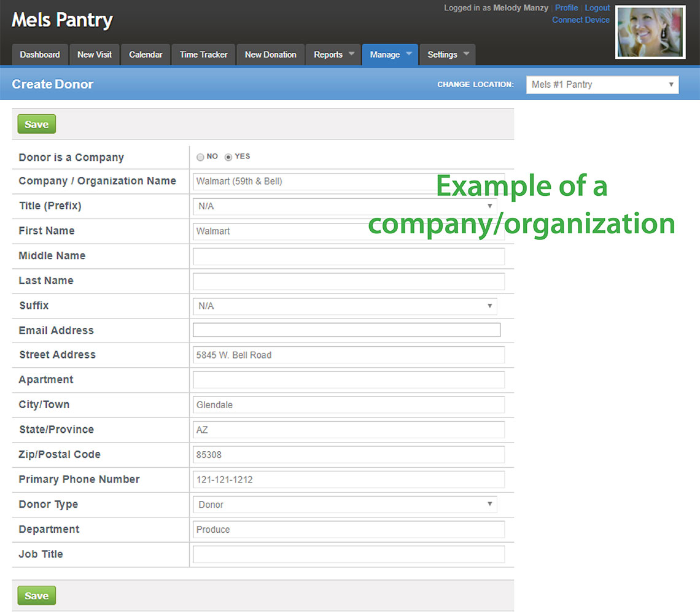Image resolution: width=700 pixels, height=612 pixels.
Task: Click the Street Address field
Action: click(x=349, y=355)
